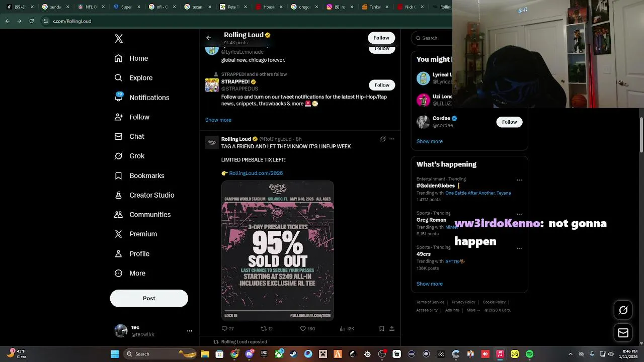Image resolution: width=644 pixels, height=362 pixels.
Task: Open Grok in sidebar
Action: pyautogui.click(x=129, y=156)
